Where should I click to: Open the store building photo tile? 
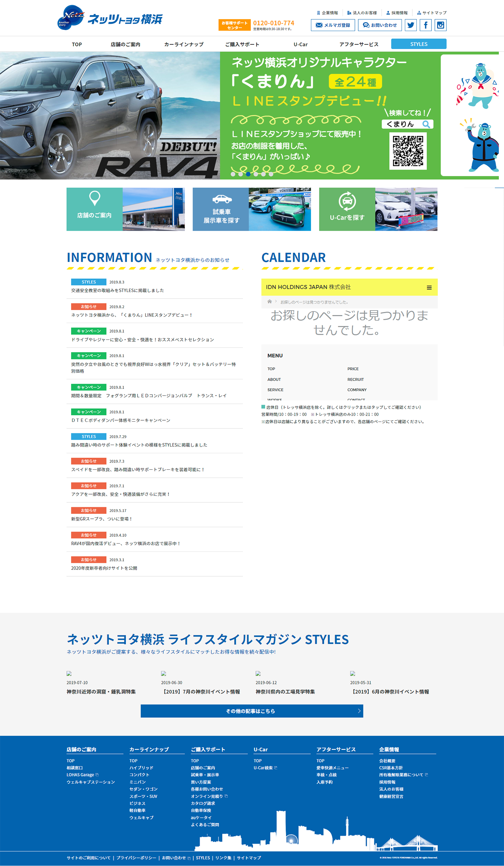(154, 209)
